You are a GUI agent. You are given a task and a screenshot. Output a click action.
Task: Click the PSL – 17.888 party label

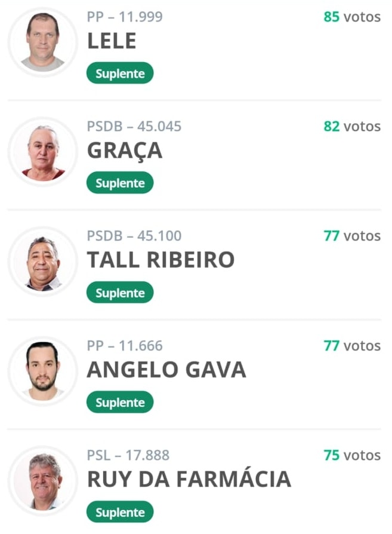(x=128, y=455)
